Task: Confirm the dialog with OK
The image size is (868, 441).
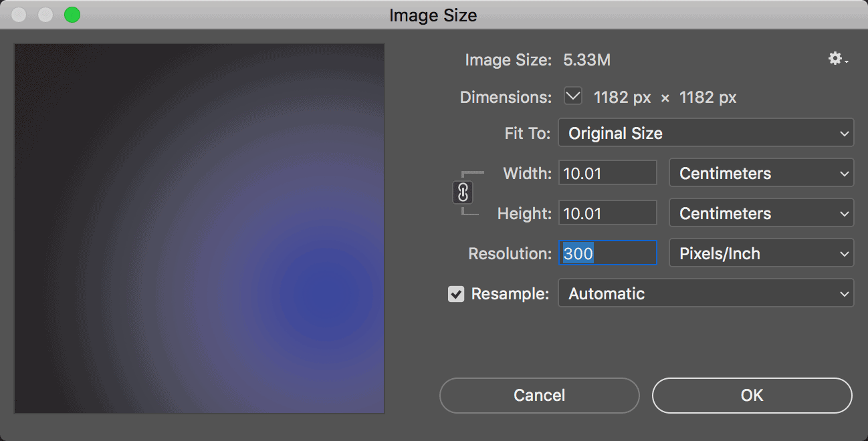Action: (752, 396)
